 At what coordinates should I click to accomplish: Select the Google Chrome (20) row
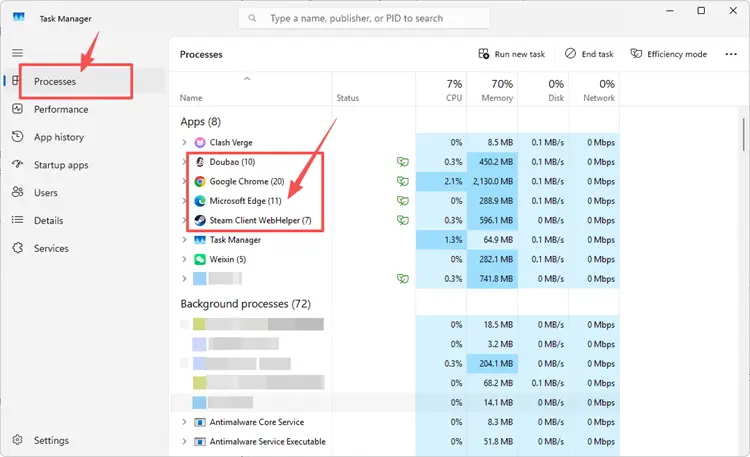point(395,181)
